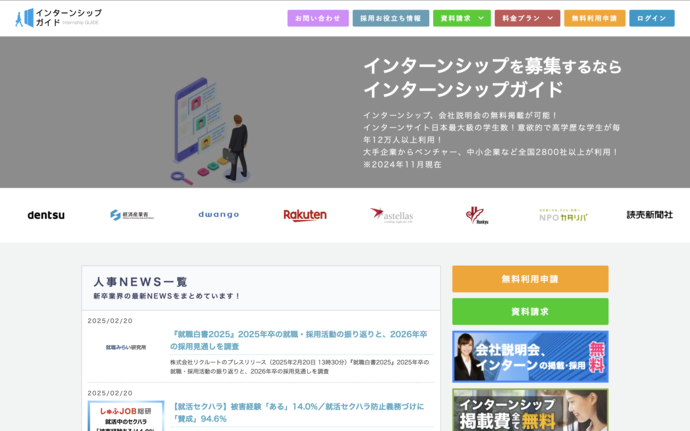Viewport: 690px width, 431px height.
Task: Click the インターンシップガイド site logo
Action: 58,17
